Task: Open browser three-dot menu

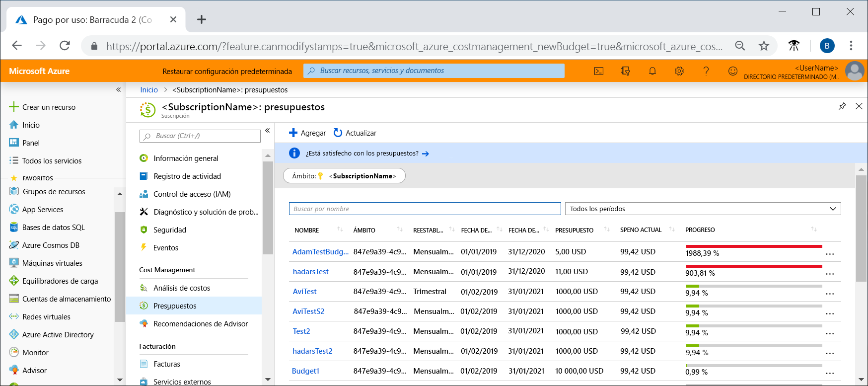Action: point(851,46)
